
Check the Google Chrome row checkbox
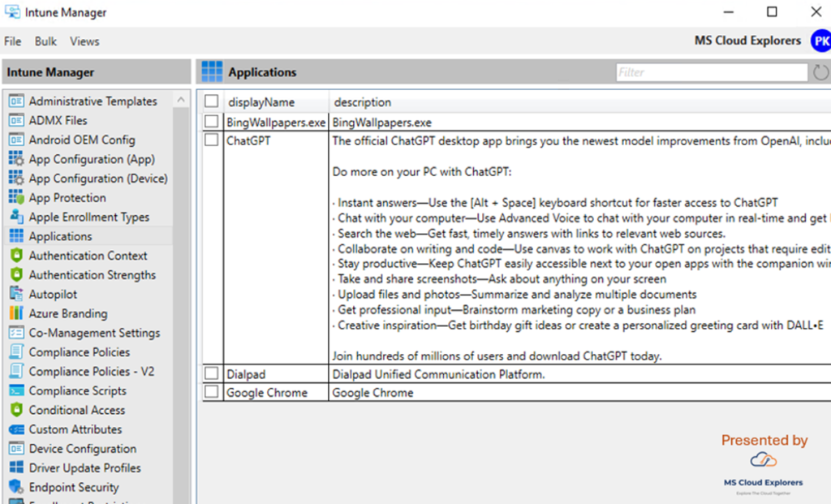click(212, 392)
